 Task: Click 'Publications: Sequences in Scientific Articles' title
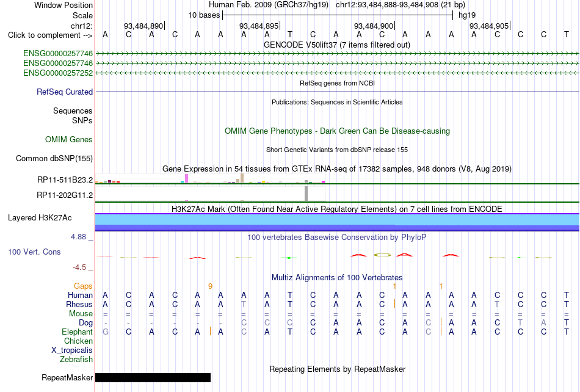[x=337, y=102]
